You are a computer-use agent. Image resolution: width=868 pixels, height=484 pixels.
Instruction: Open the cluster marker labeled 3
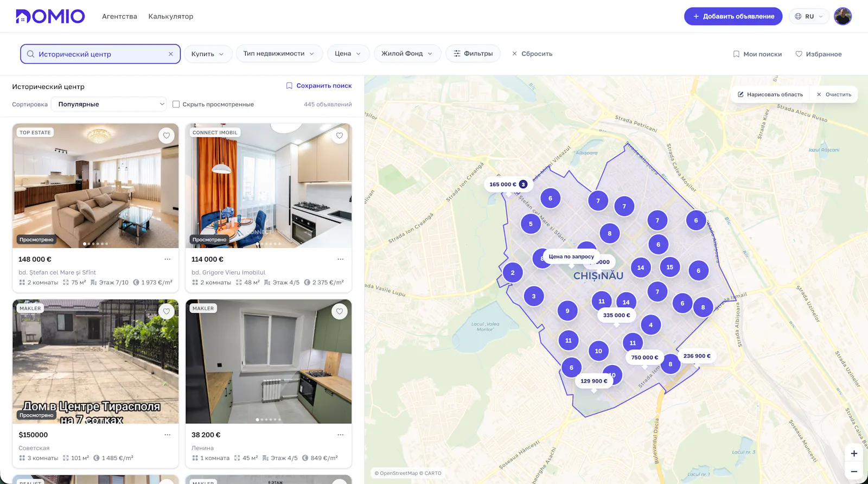pos(534,296)
